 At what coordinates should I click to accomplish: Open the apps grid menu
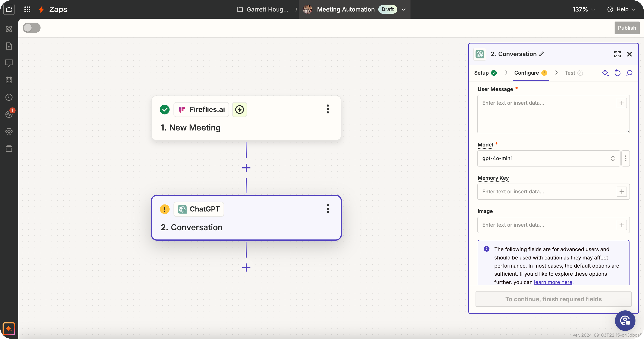[27, 10]
